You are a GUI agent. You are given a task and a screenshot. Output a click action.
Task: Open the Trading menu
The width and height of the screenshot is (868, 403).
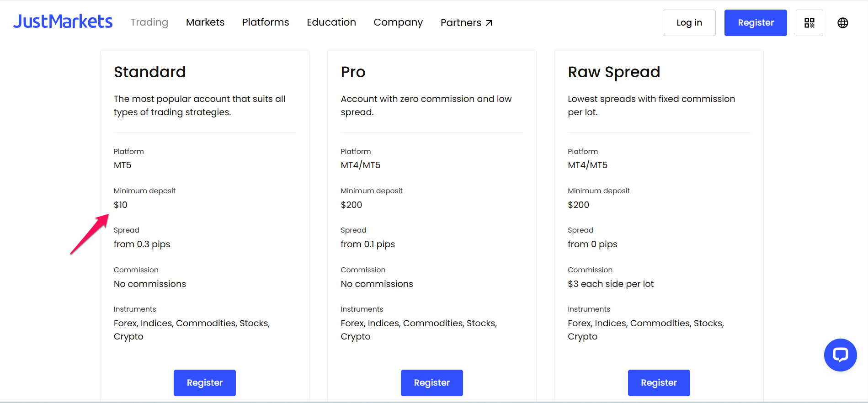click(x=149, y=22)
